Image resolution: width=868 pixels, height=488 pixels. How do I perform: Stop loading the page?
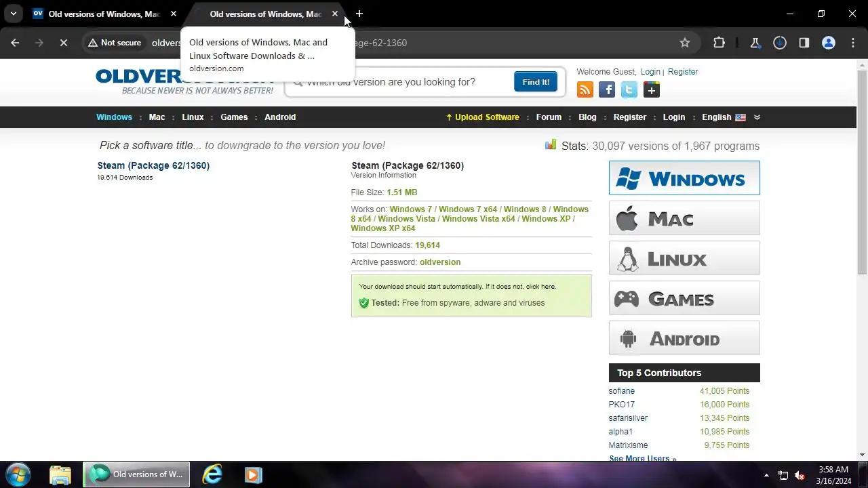click(x=63, y=43)
